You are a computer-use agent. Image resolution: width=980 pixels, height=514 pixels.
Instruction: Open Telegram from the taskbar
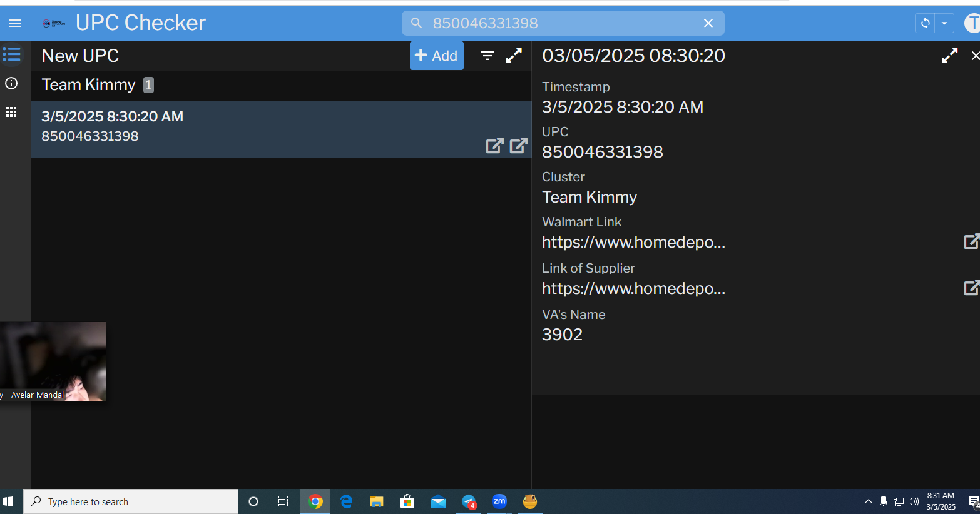tap(469, 501)
